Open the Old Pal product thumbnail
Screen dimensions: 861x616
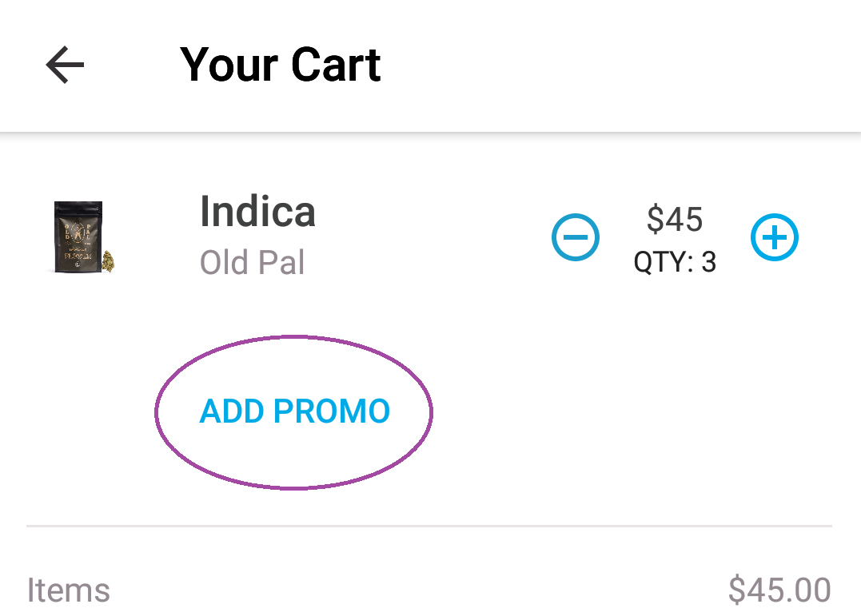(84, 236)
